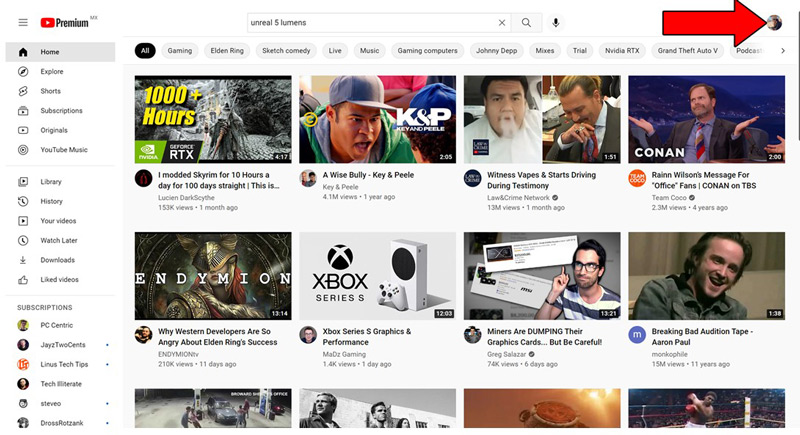
Task: Open Team Coco channel name
Action: [669, 197]
